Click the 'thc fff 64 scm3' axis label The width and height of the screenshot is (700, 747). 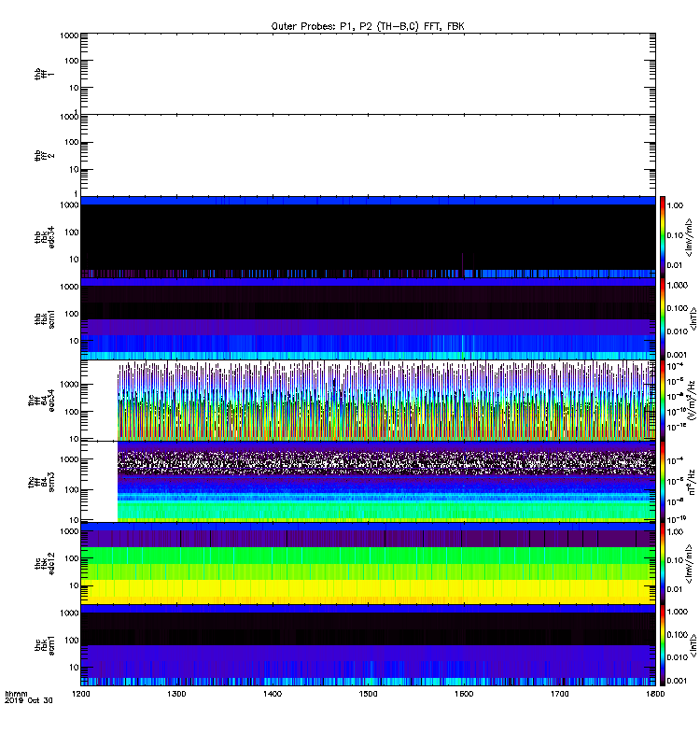tap(41, 482)
